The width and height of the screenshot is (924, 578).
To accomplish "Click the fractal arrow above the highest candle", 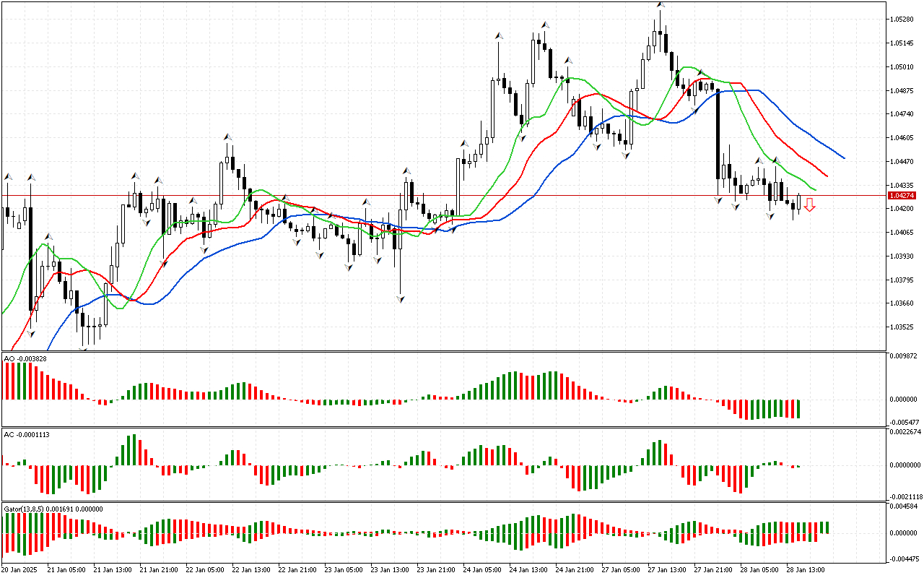I will coord(660,4).
